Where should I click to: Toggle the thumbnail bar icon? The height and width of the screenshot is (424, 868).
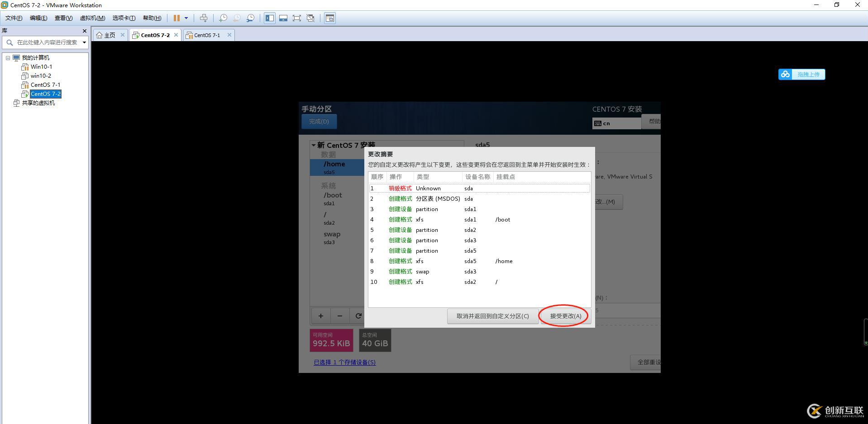pos(283,18)
